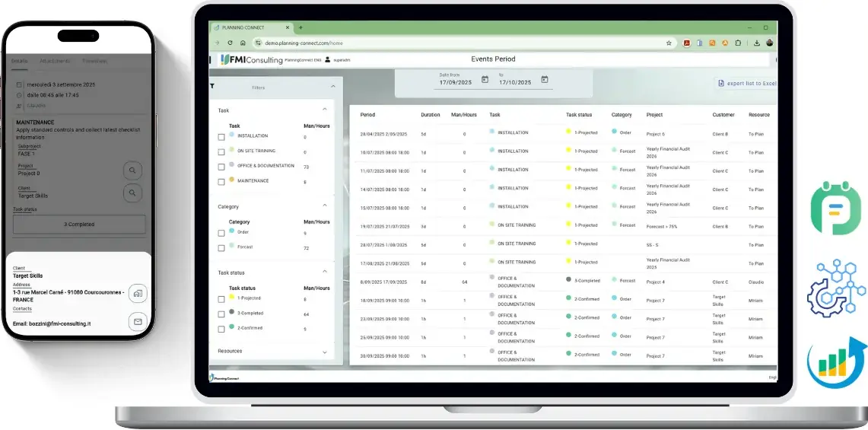Click the superadm user profile icon
868x430 pixels.
(x=327, y=59)
